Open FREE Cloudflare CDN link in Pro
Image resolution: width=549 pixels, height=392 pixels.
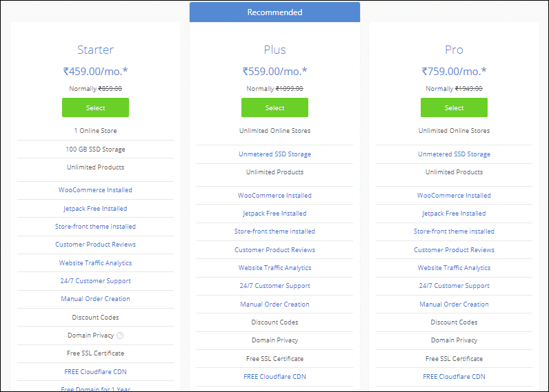pyautogui.click(x=454, y=377)
